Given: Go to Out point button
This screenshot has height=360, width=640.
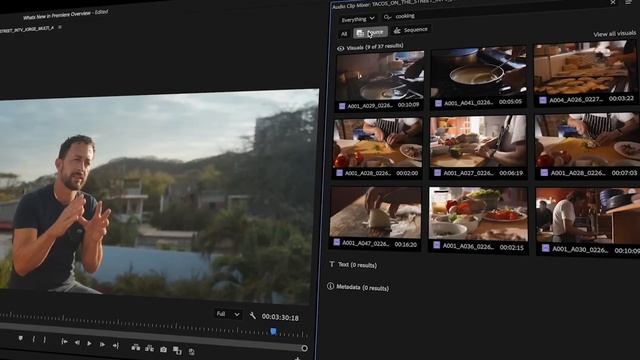Looking at the screenshot, I should tap(116, 346).
